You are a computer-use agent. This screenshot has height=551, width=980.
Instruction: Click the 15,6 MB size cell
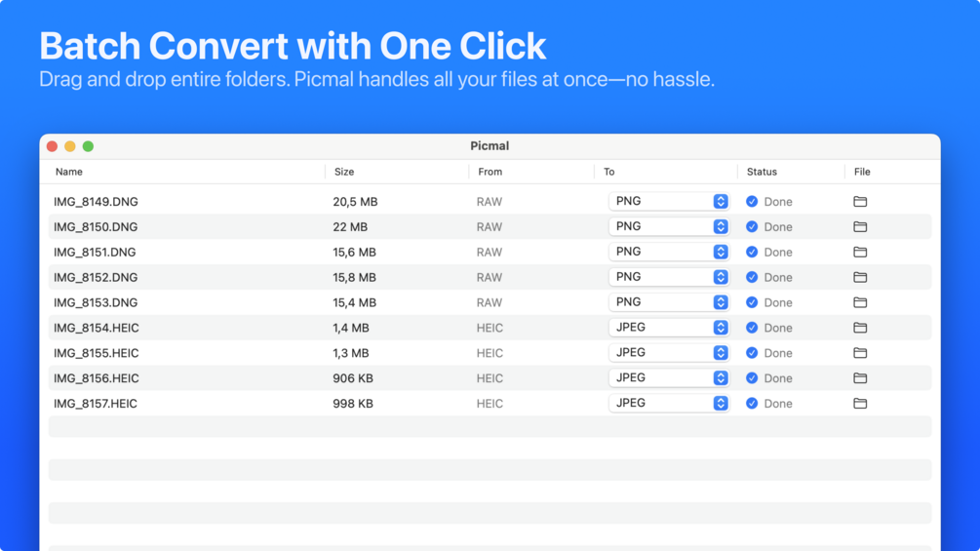coord(354,253)
